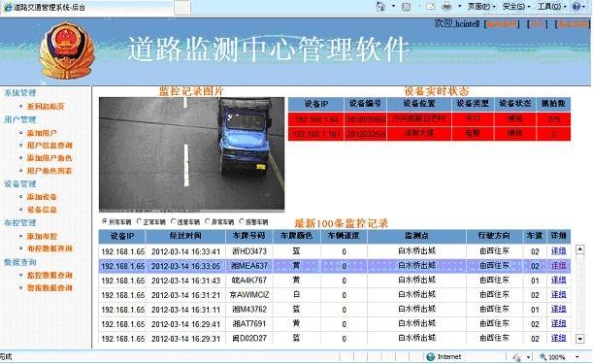Select the 报警车辆 radio button
The height and width of the screenshot is (364, 593).
242,221
